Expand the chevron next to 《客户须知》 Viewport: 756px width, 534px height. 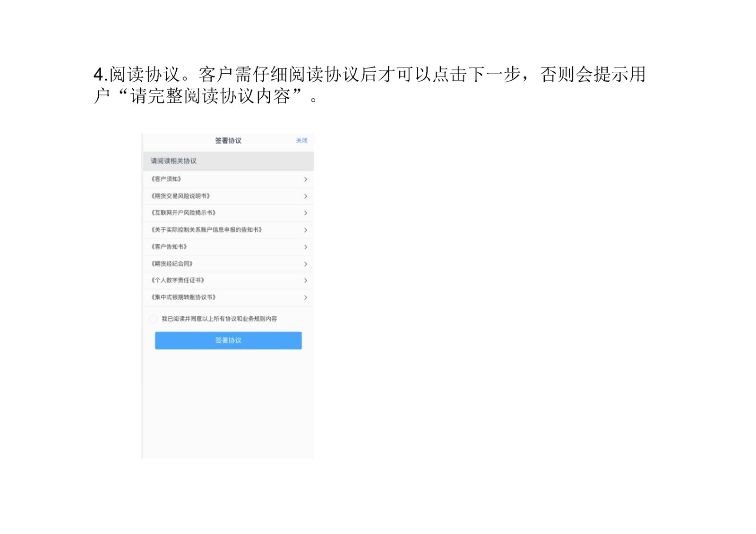[x=305, y=179]
